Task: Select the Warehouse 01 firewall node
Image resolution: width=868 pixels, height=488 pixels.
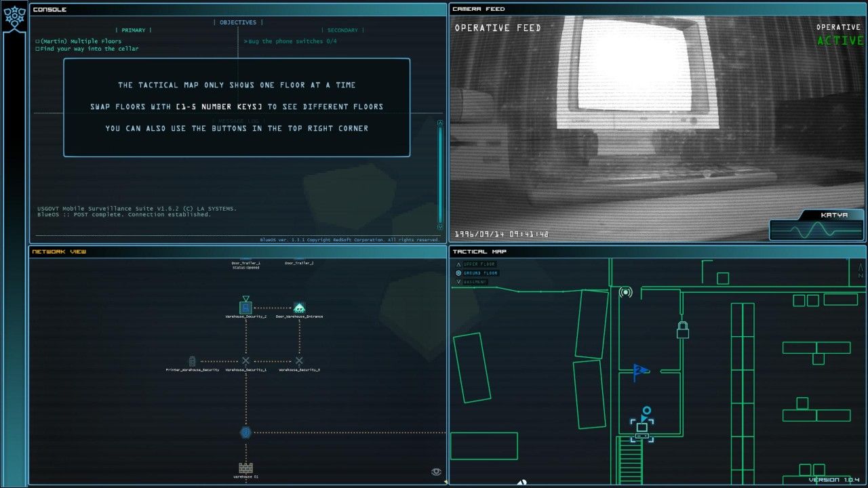Action: tap(245, 468)
